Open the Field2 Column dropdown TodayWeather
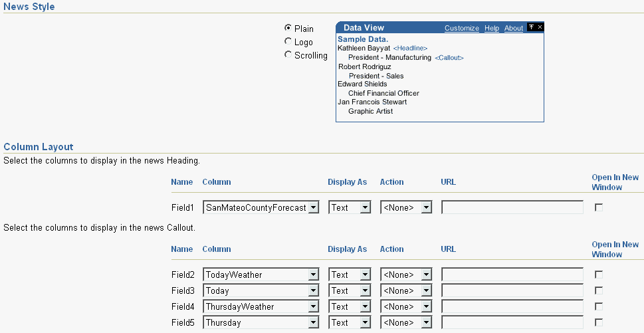This screenshot has height=333, width=644. [x=261, y=275]
